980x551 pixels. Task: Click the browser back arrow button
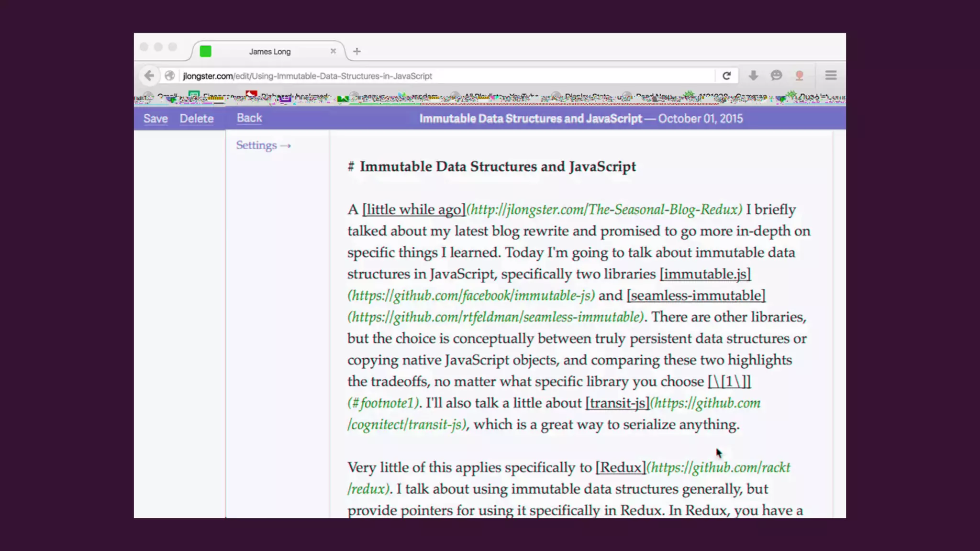click(x=149, y=76)
